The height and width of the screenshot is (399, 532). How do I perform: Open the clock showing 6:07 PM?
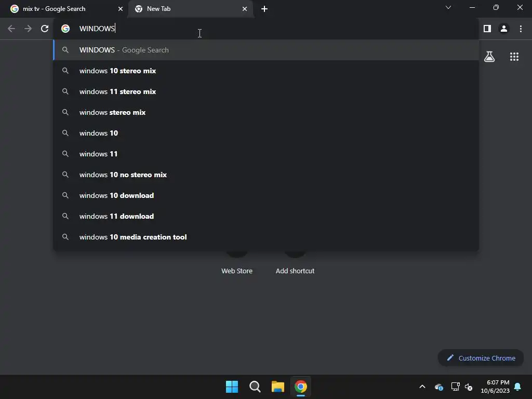pyautogui.click(x=495, y=387)
